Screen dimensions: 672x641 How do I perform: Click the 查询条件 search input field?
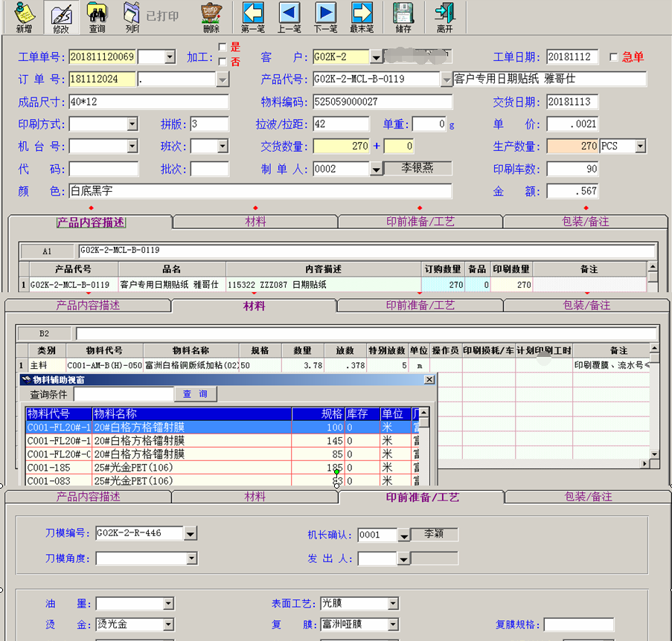coord(124,394)
